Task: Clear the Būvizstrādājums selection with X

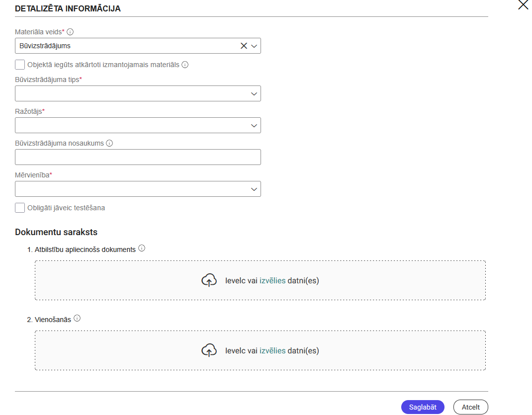Action: point(244,46)
